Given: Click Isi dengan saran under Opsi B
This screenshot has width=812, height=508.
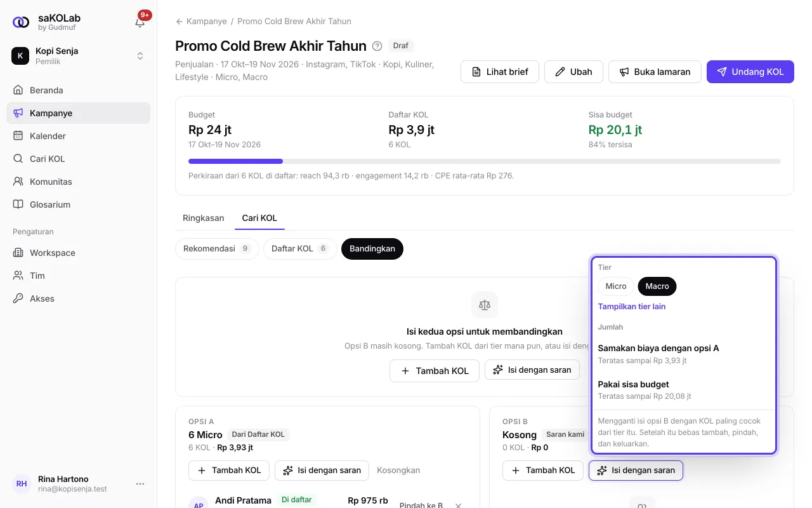Looking at the screenshot, I should (x=636, y=471).
